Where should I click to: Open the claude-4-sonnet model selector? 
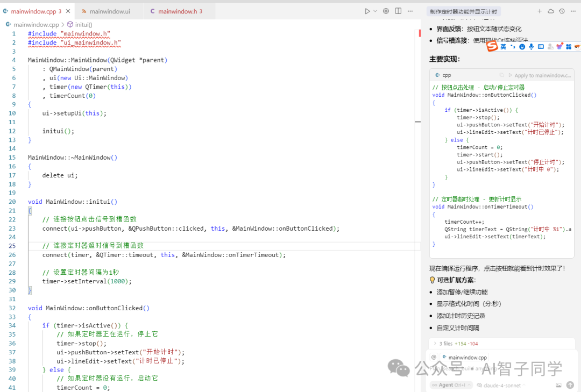tap(501, 386)
